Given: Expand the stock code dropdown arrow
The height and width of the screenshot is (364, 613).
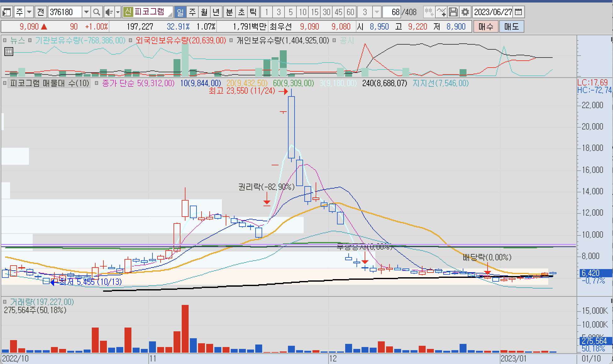Looking at the screenshot, I should point(86,12).
